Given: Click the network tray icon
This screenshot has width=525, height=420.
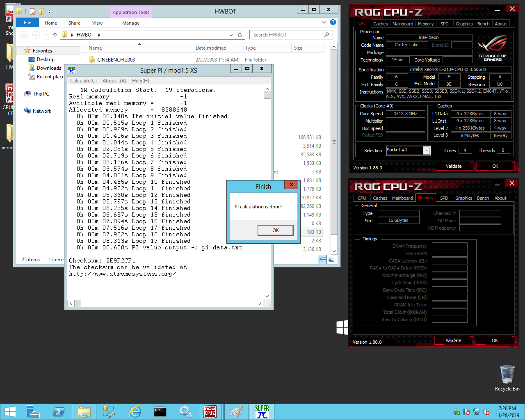Looking at the screenshot, I should (x=476, y=412).
